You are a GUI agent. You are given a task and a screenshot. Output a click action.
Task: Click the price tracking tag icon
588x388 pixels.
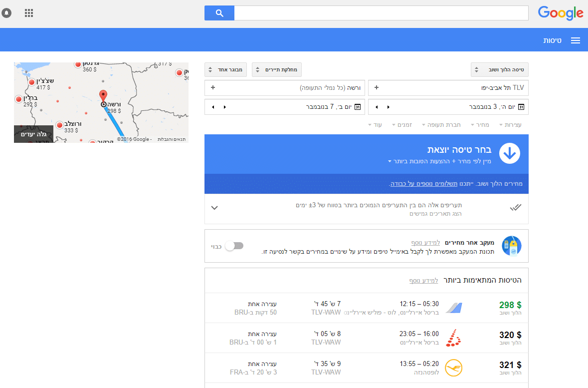click(x=512, y=246)
